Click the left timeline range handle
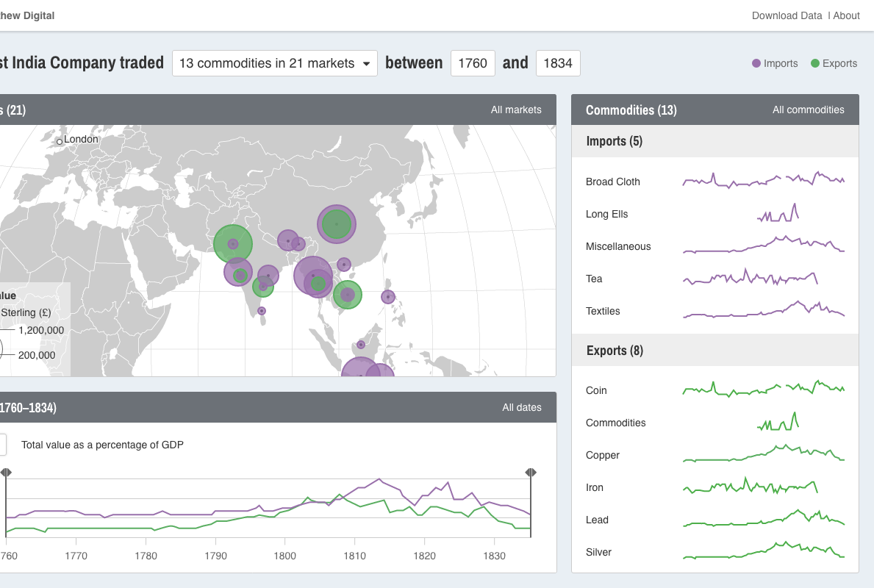874x588 pixels. pos(5,472)
